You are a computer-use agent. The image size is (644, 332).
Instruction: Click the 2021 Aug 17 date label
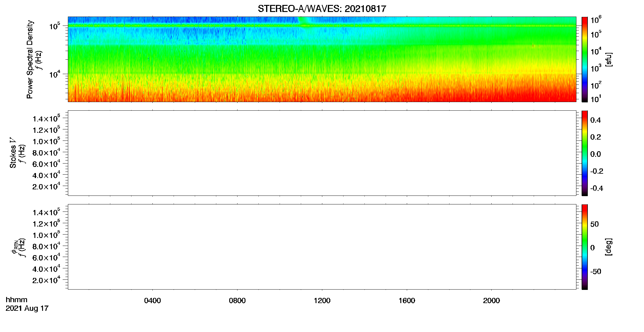coord(27,308)
